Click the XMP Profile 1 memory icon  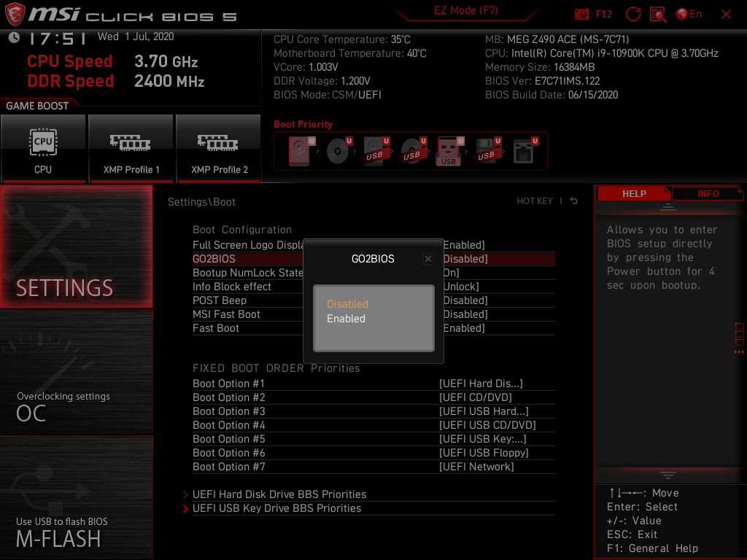pos(131,148)
